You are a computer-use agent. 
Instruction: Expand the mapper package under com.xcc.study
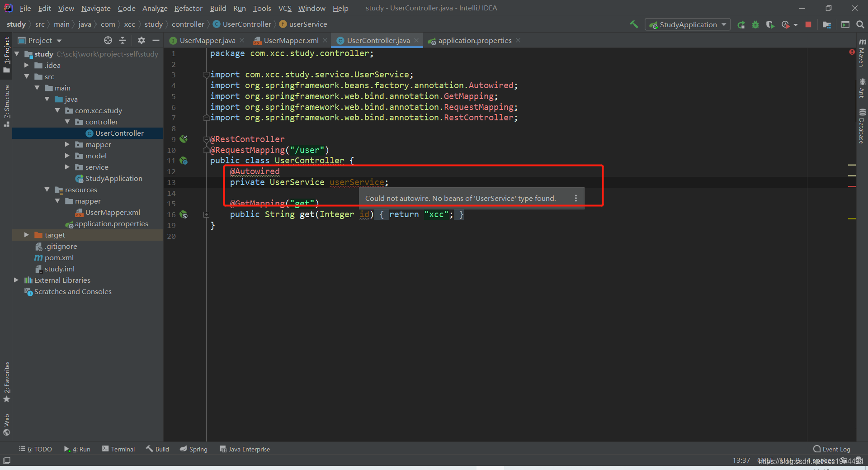tap(67, 144)
